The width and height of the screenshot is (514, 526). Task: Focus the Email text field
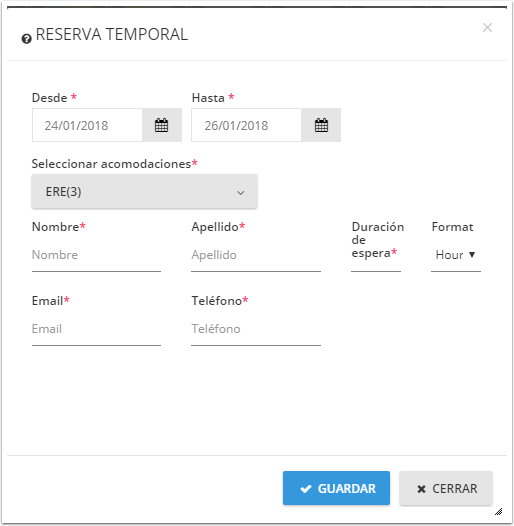coord(96,329)
